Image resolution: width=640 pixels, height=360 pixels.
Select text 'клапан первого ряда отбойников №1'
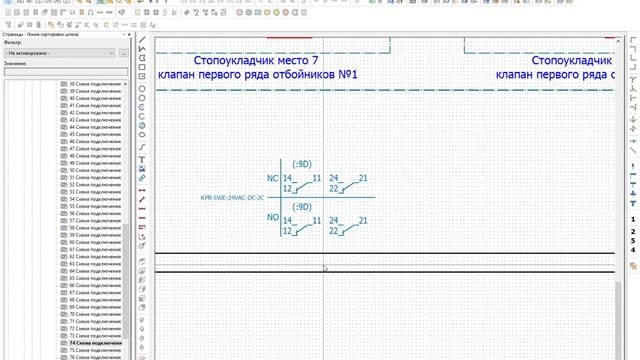pos(258,75)
